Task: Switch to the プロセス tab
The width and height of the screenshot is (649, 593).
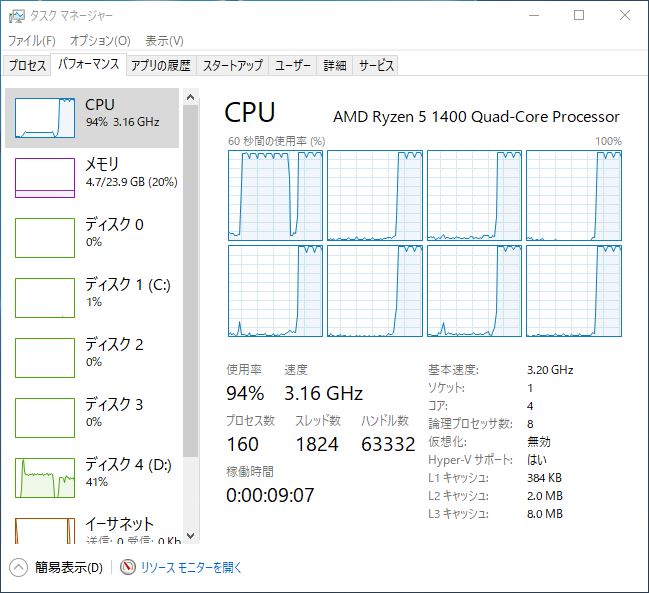Action: (x=27, y=65)
